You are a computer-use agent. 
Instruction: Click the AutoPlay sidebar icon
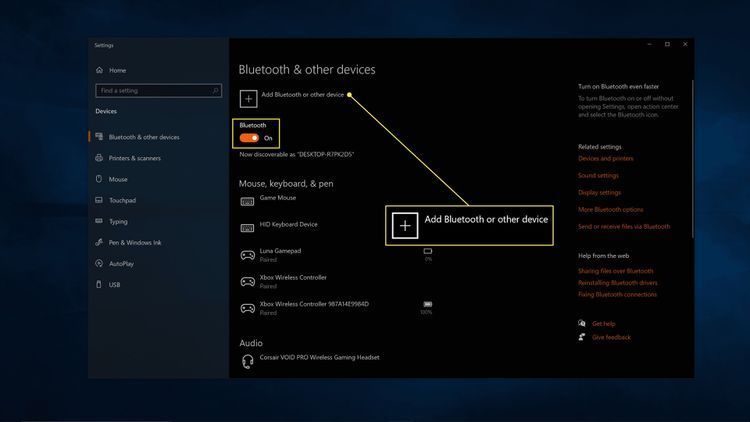pyautogui.click(x=99, y=264)
